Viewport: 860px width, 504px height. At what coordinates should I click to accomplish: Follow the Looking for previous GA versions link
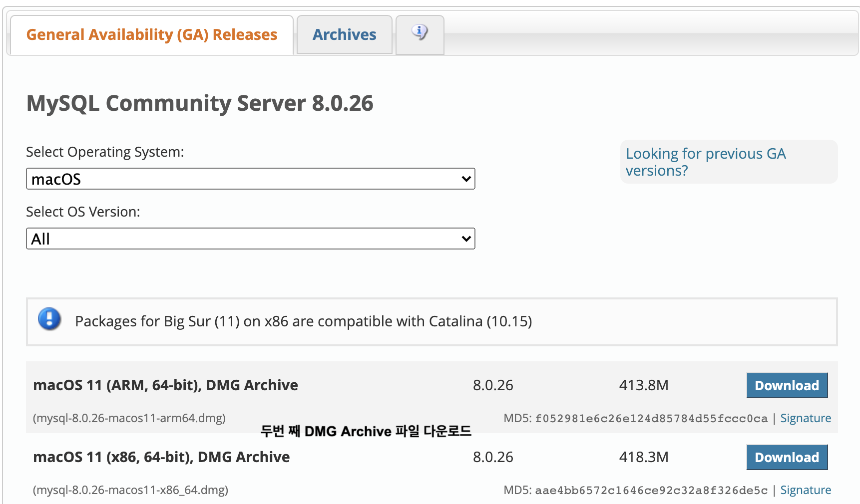click(x=706, y=162)
